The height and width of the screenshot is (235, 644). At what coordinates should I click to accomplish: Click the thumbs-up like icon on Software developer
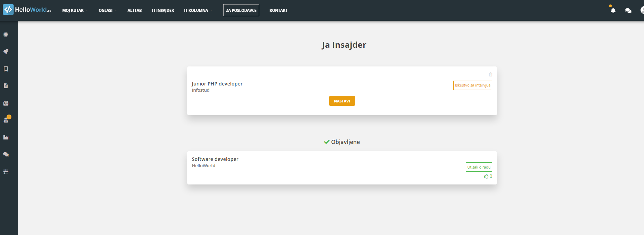click(x=486, y=176)
